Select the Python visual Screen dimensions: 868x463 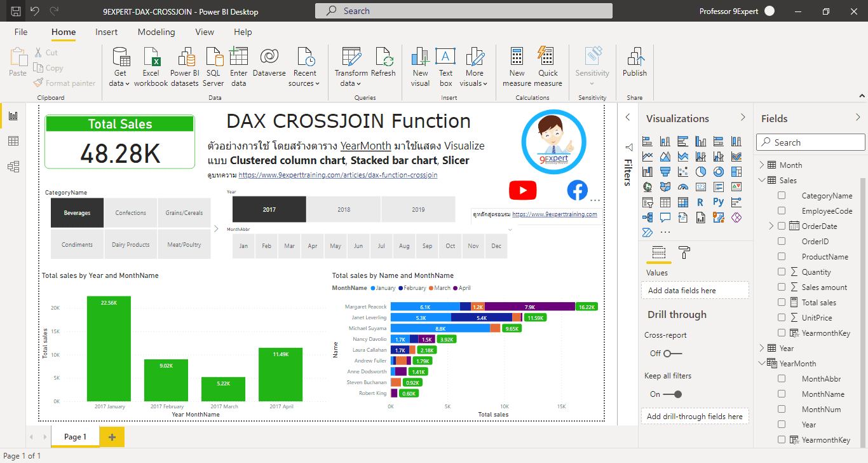click(x=718, y=202)
